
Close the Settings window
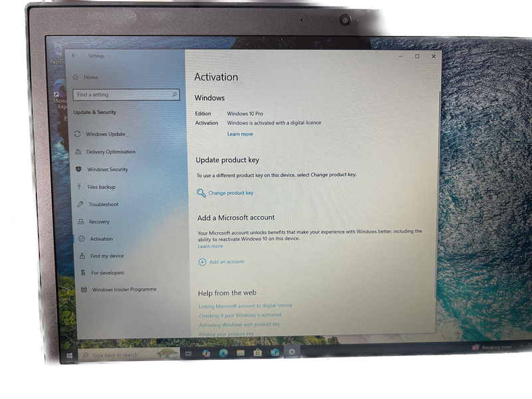pos(434,56)
